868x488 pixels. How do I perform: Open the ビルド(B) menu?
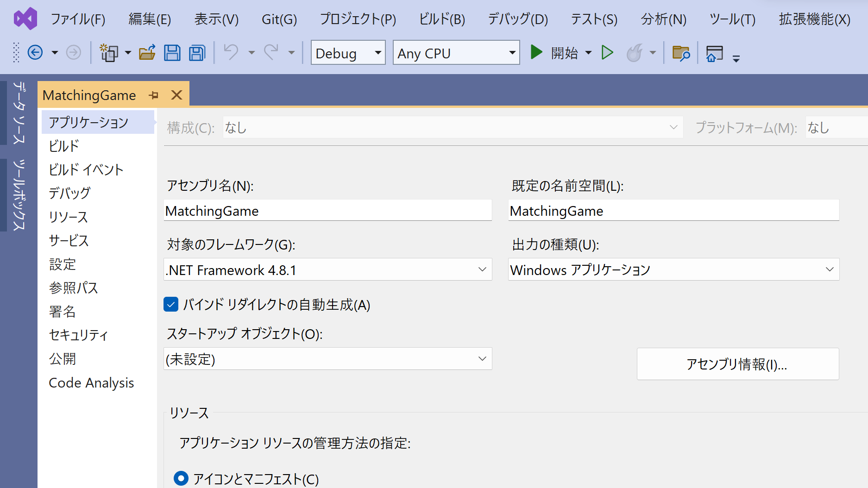[x=442, y=19]
